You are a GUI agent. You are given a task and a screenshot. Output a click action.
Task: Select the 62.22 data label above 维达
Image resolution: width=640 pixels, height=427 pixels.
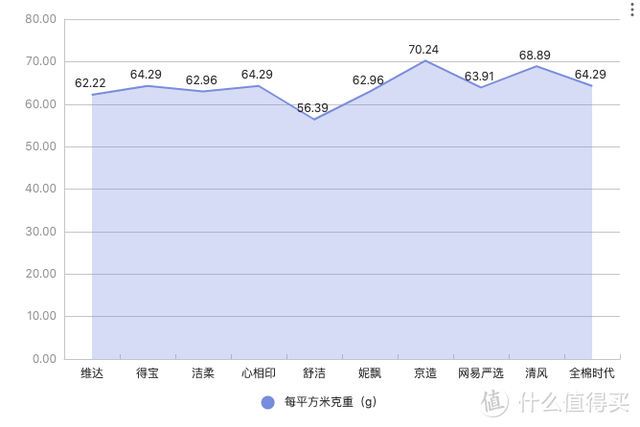91,82
